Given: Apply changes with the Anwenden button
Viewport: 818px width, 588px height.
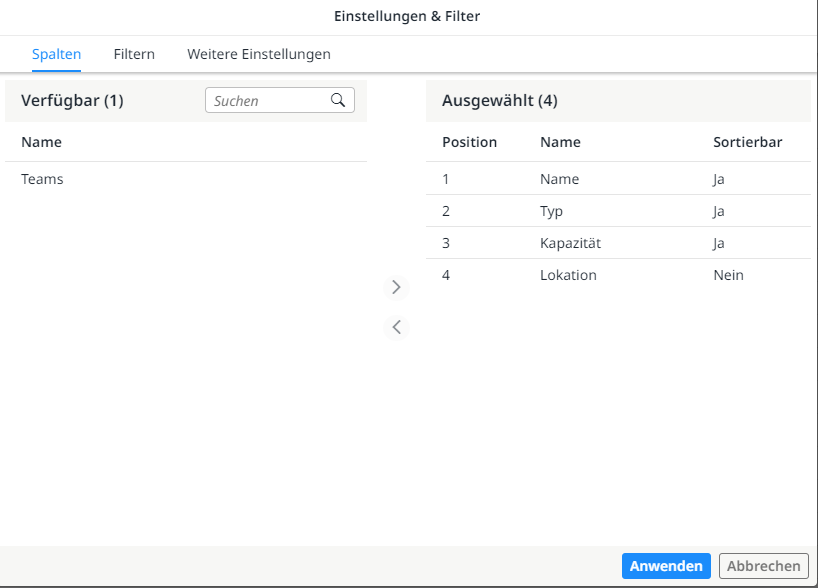Looking at the screenshot, I should click(x=666, y=565).
